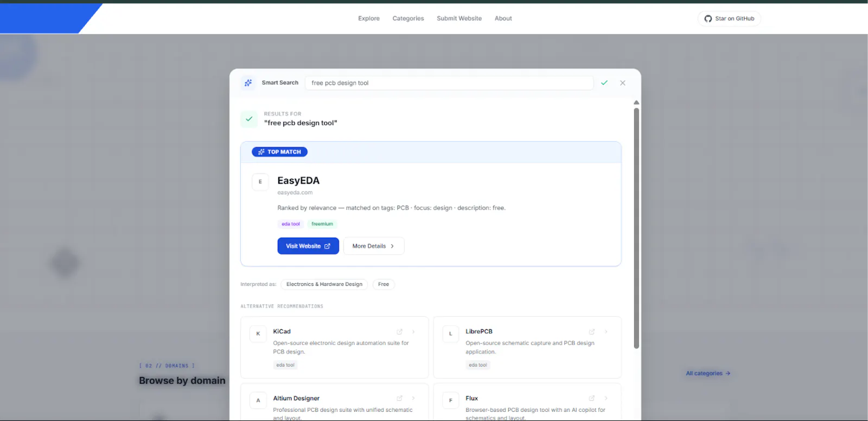
Task: Click the chevron on More Details button
Action: click(392, 246)
